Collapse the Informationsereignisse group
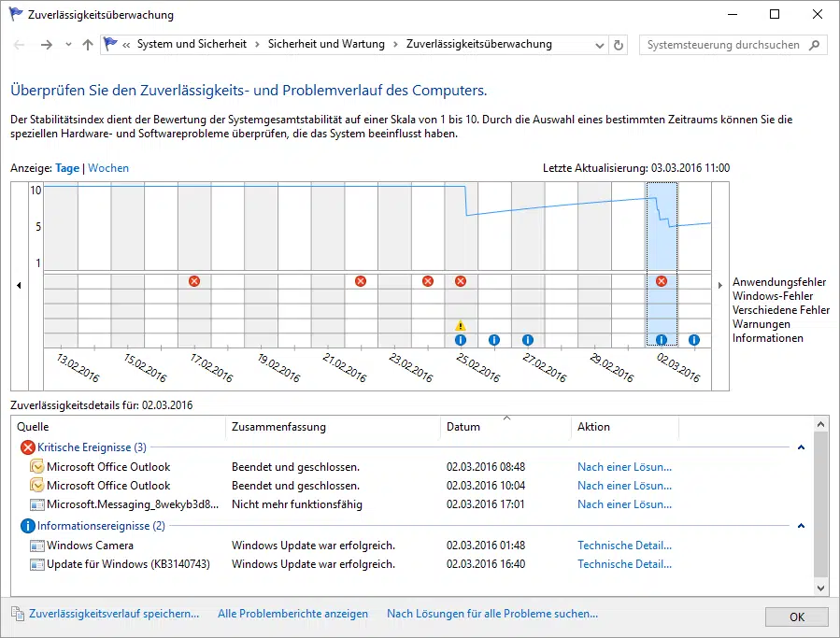This screenshot has height=638, width=840. [801, 526]
